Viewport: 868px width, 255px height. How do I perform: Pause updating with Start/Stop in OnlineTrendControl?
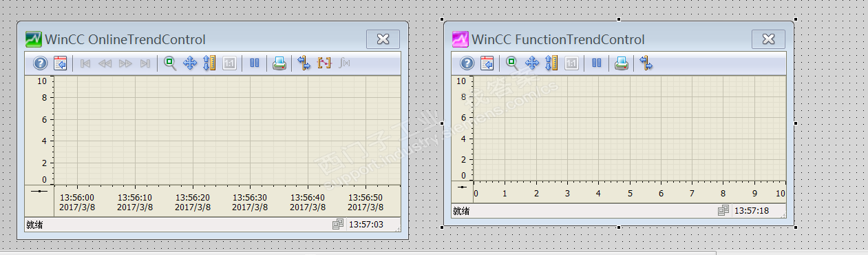255,63
